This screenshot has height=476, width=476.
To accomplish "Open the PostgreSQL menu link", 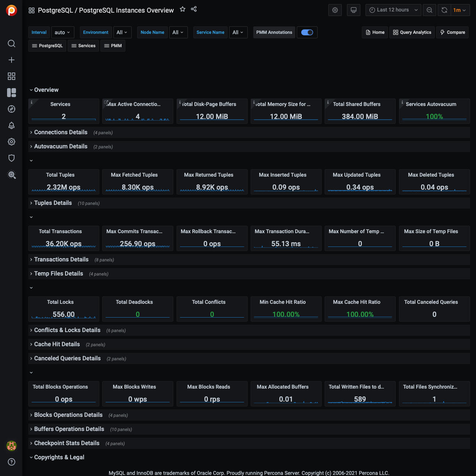I will pyautogui.click(x=47, y=46).
